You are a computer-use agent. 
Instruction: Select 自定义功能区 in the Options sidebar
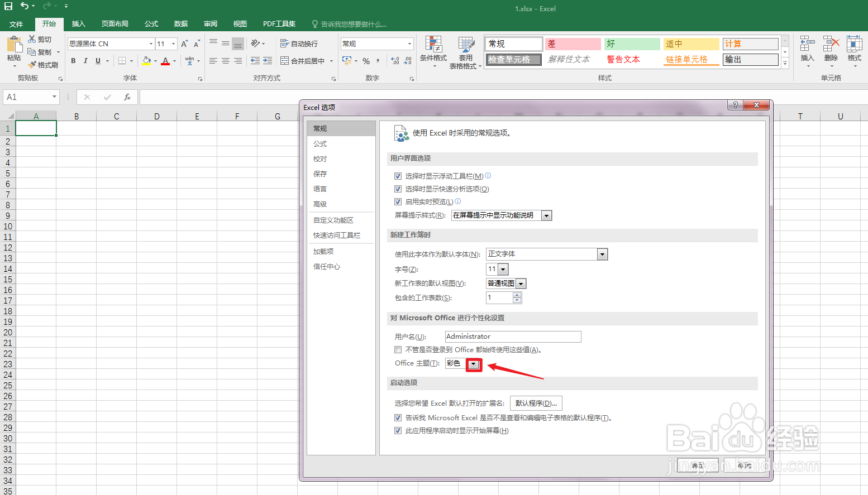341,220
